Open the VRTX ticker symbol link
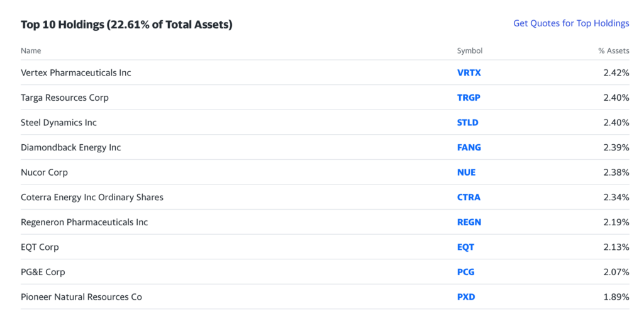 pyautogui.click(x=469, y=73)
